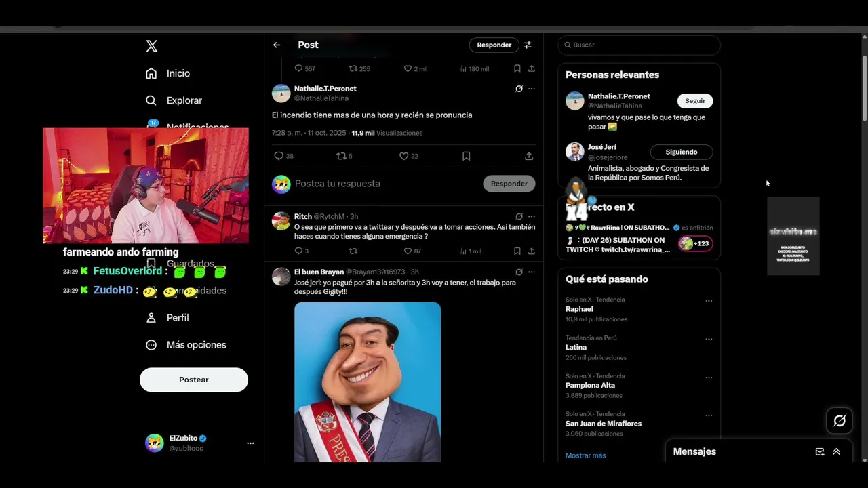This screenshot has width=868, height=488.
Task: Click Grok icon on Nathalie's post
Action: point(519,89)
